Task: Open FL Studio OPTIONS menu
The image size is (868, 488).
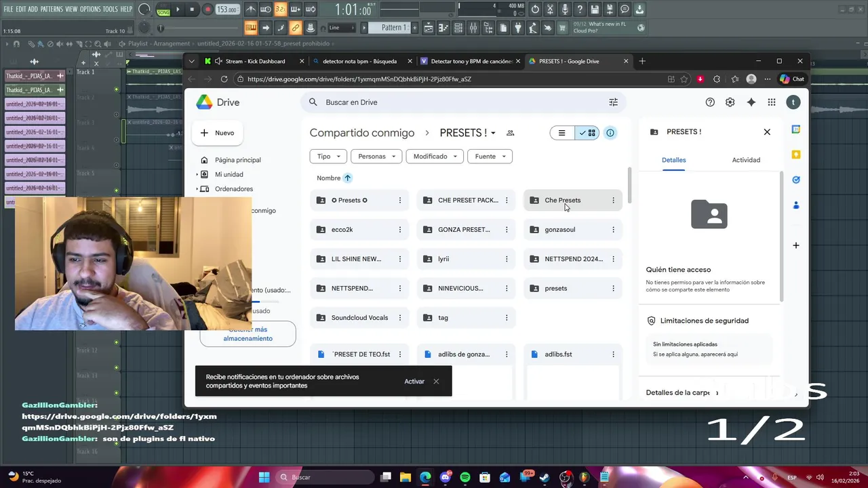Action: [x=90, y=9]
